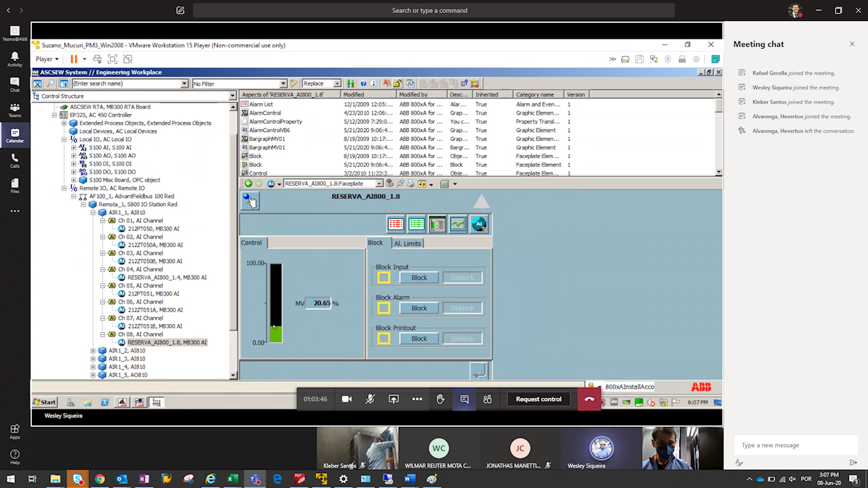
Task: Open the Player menu in VMware
Action: (47, 59)
